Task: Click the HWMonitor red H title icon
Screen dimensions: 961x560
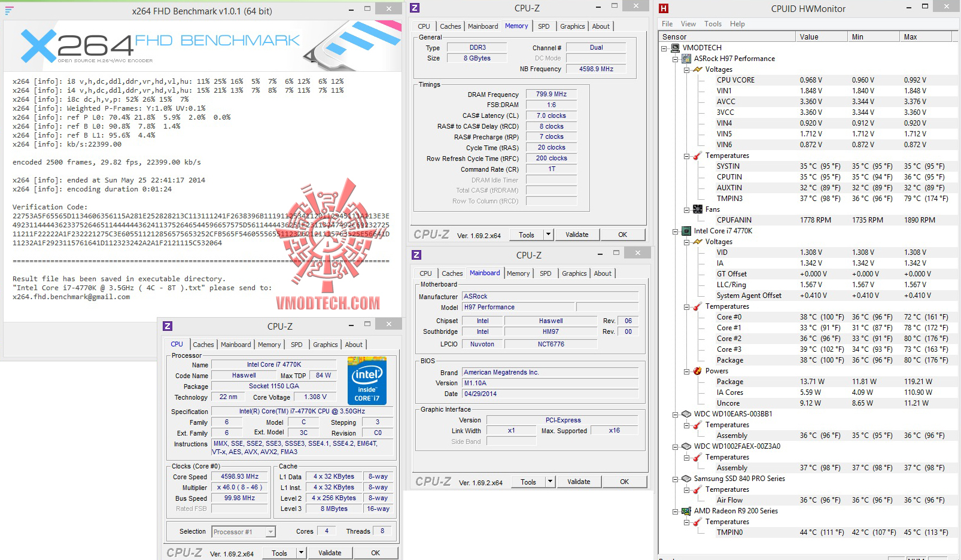Action: point(663,8)
